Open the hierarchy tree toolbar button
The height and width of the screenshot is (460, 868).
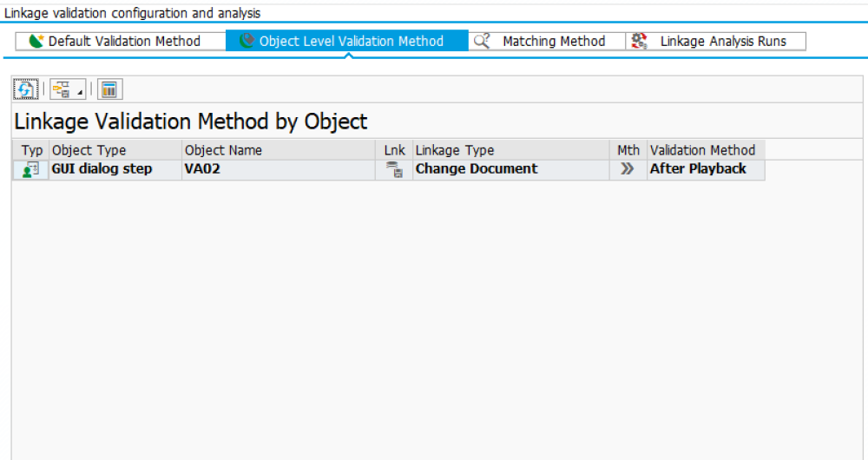[62, 89]
